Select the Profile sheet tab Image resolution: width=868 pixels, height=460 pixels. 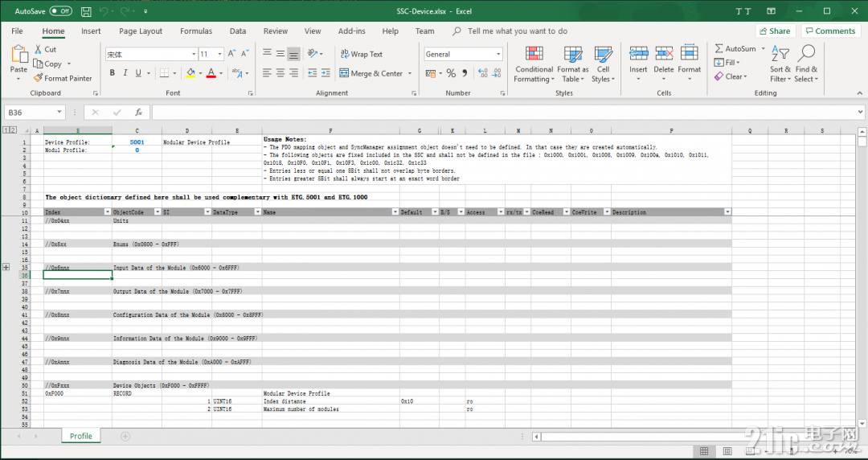[81, 436]
